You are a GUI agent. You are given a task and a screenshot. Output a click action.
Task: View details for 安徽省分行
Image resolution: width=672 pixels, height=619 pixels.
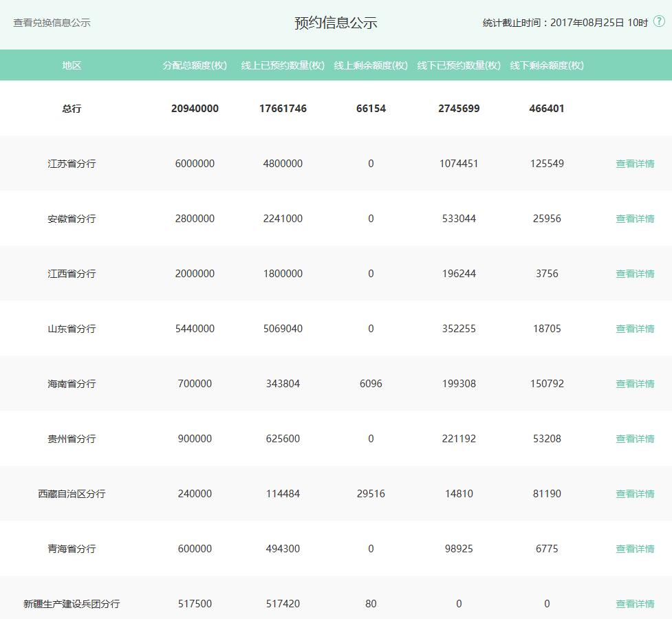click(634, 219)
